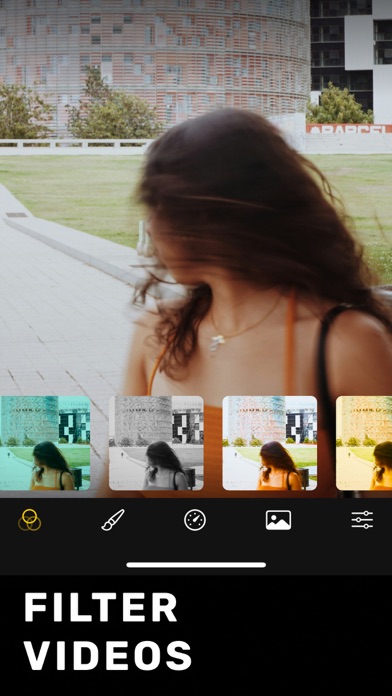The image size is (392, 696).
Task: Click the FILTER heading word
Action: (101, 607)
